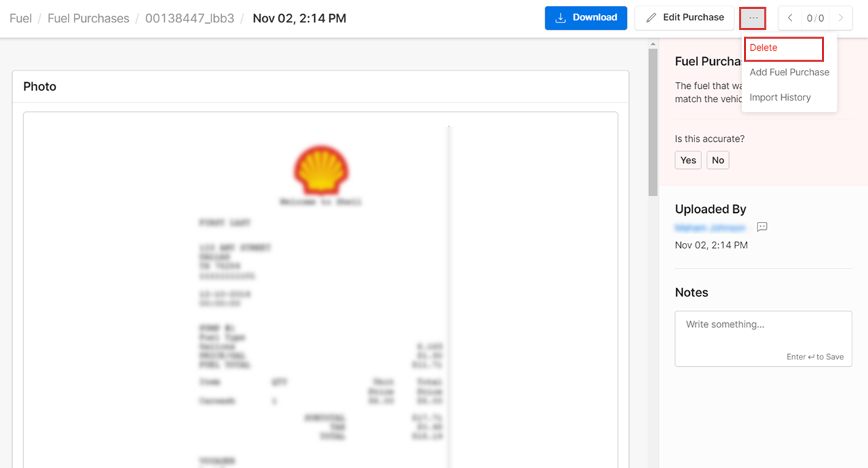This screenshot has width=868, height=468.
Task: Choose Add Fuel Purchase menu option
Action: coord(789,73)
